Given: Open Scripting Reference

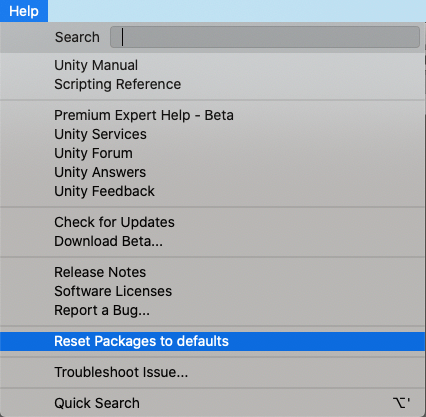Looking at the screenshot, I should pyautogui.click(x=213, y=84).
